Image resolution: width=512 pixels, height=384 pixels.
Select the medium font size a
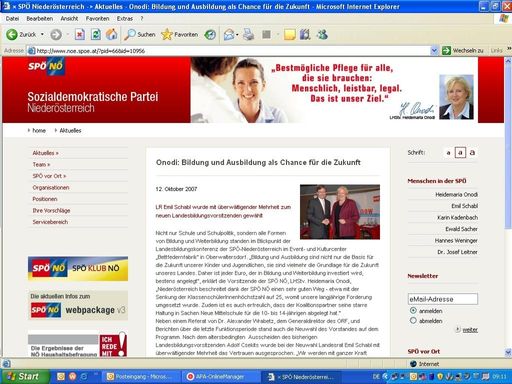pos(460,153)
